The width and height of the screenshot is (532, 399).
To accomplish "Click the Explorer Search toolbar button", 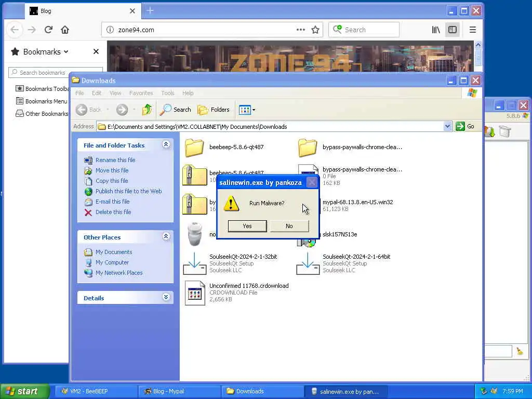I will point(176,110).
